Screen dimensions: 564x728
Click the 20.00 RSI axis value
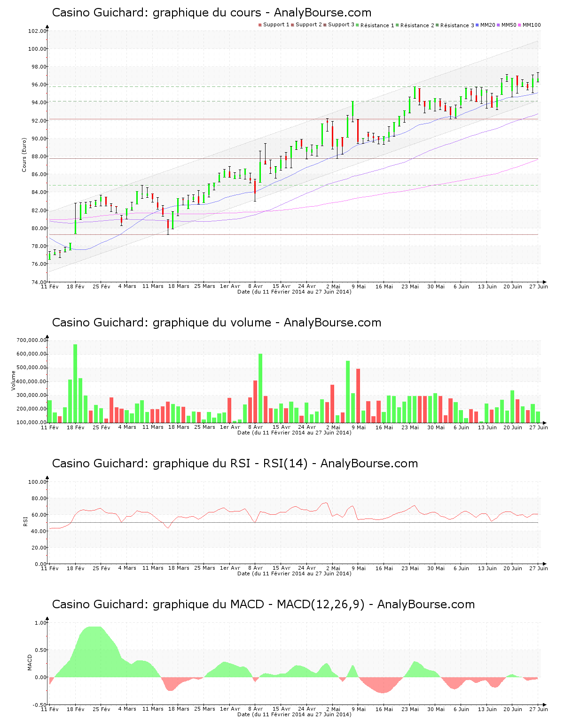(x=39, y=548)
